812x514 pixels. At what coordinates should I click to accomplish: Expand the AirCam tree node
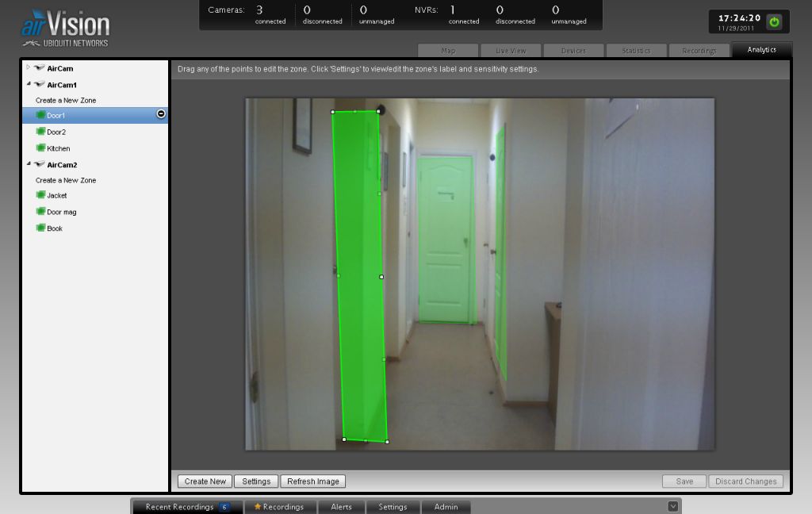click(29, 67)
